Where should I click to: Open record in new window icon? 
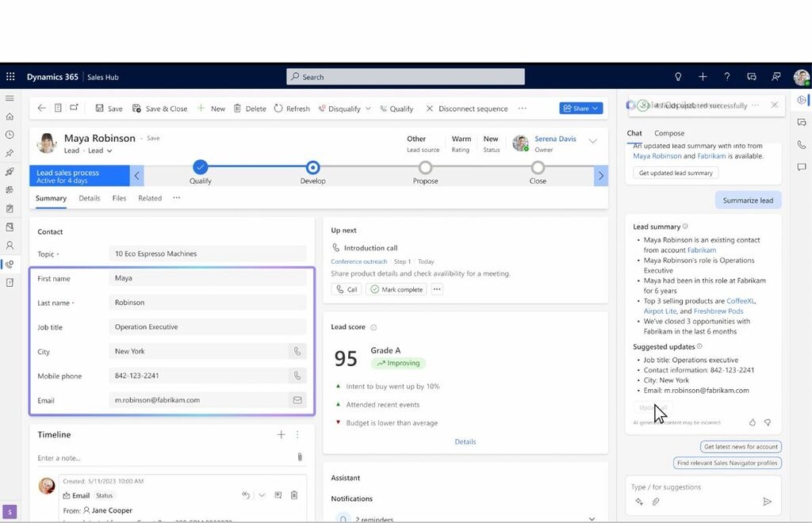[x=74, y=108]
